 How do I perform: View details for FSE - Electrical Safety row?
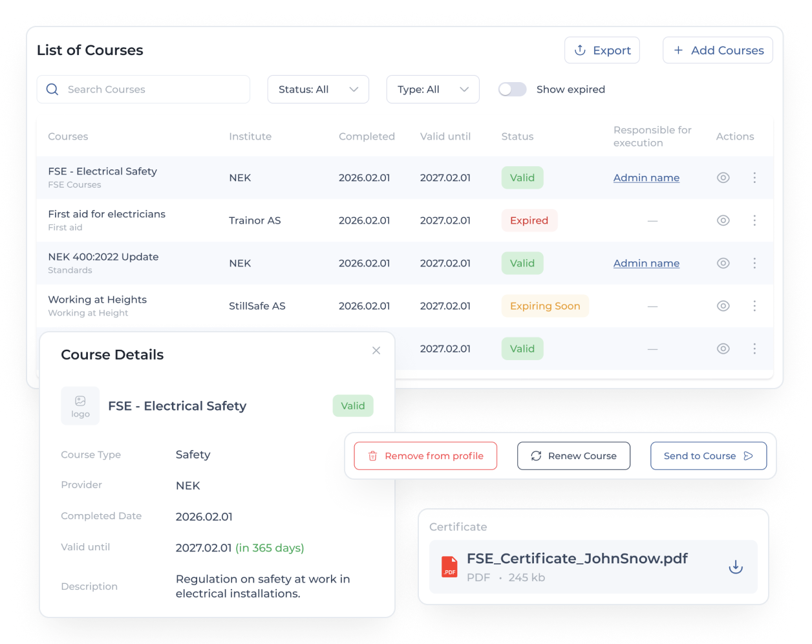tap(723, 178)
